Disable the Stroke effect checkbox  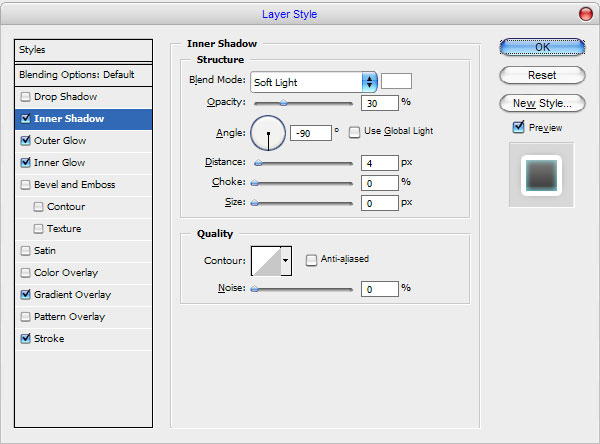pos(25,338)
